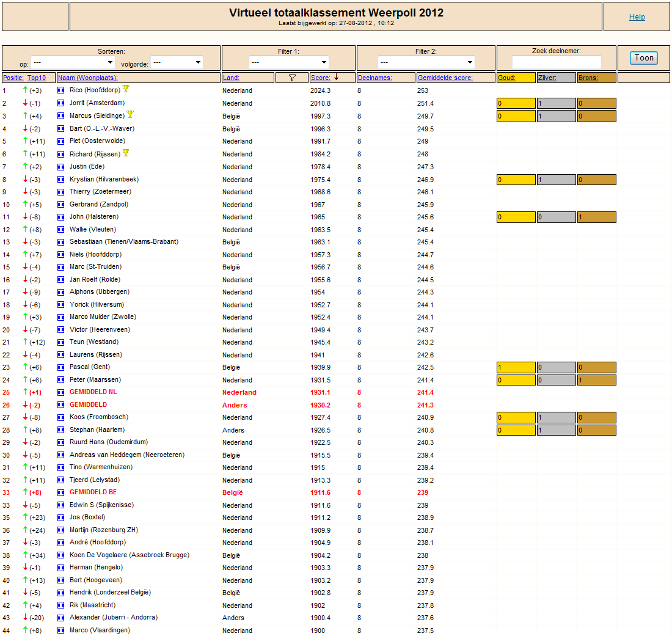
Task: Sort by Gemiddelde score column header
Action: (445, 78)
